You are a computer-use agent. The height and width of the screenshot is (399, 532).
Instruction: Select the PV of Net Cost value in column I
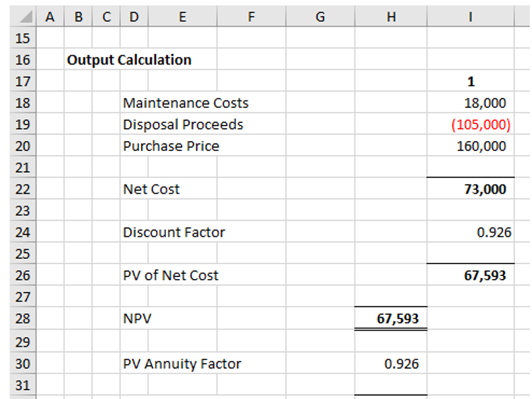click(x=484, y=275)
